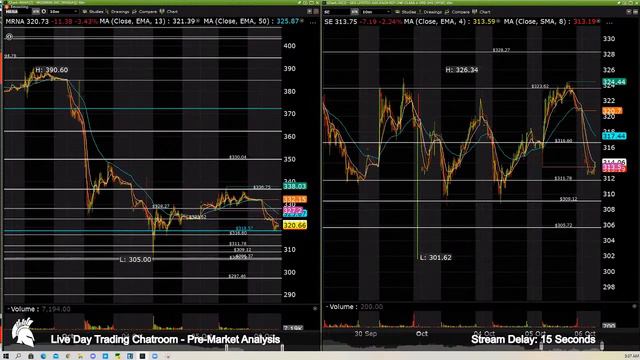Click the Oct date label on SE time axis
The width and height of the screenshot is (640, 360).
[x=422, y=333]
